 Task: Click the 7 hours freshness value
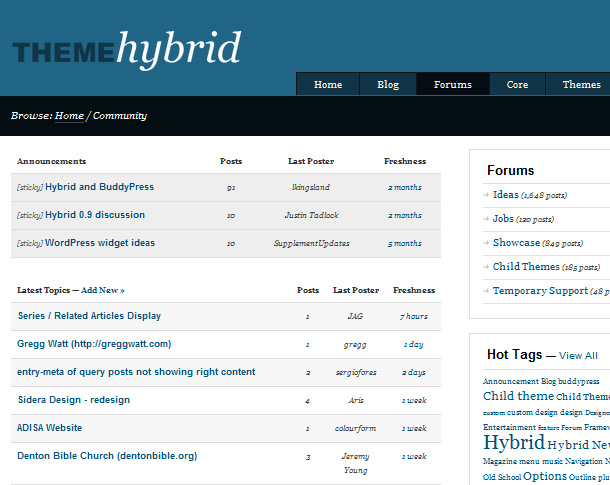(414, 316)
